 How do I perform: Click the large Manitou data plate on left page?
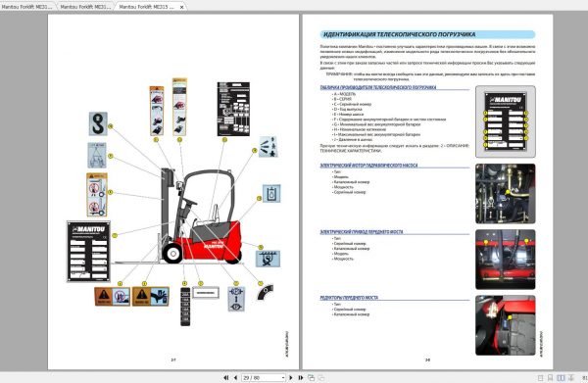coord(88,252)
